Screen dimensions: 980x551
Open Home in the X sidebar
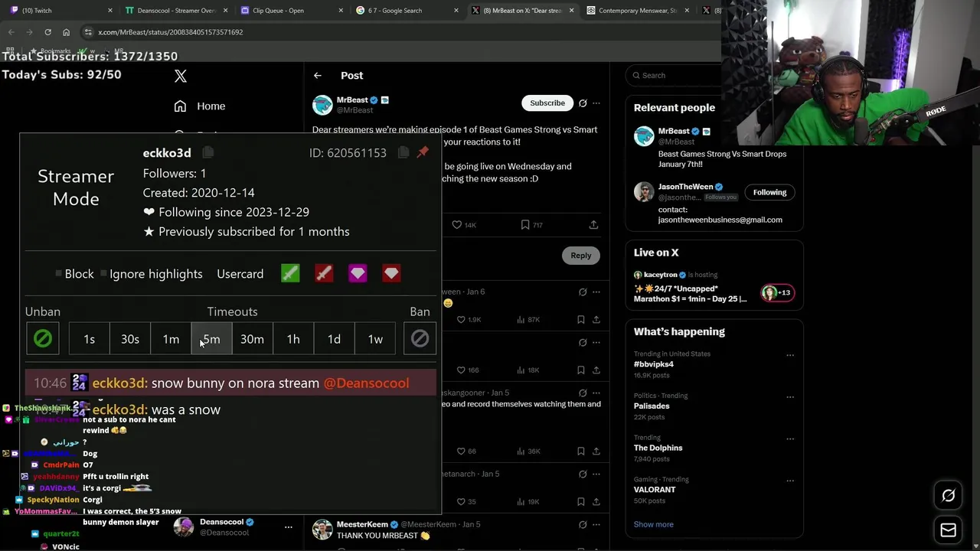(x=200, y=106)
